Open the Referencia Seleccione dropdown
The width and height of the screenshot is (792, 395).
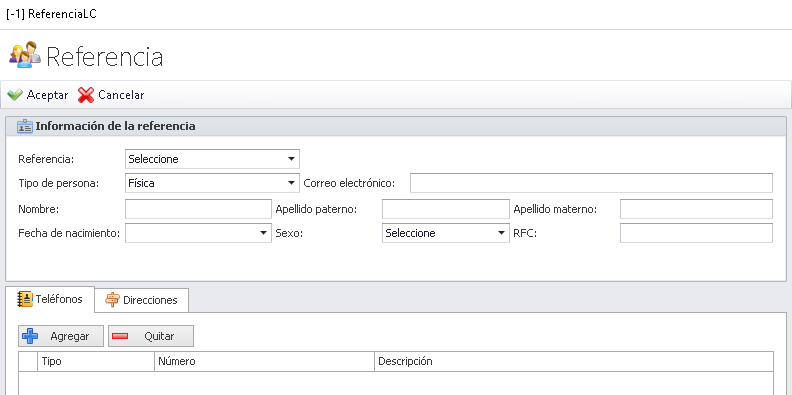coord(212,159)
